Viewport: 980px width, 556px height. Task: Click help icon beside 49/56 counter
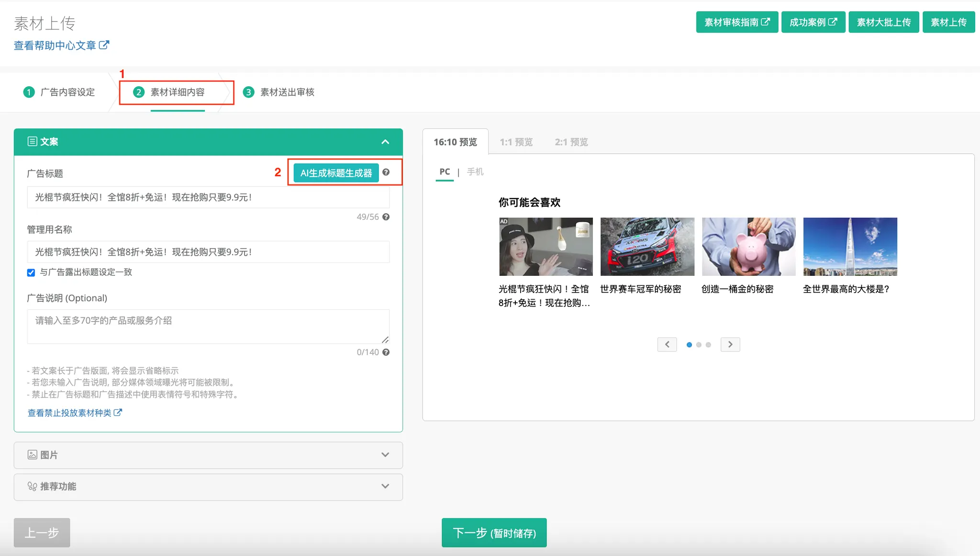[386, 217]
